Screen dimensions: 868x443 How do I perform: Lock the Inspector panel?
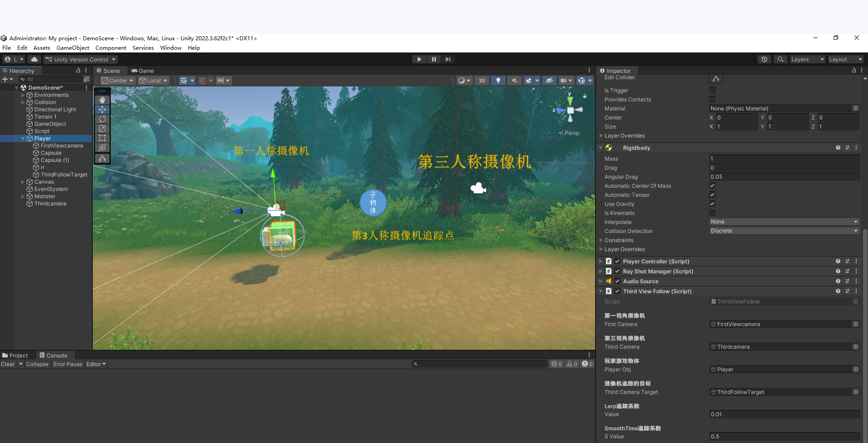tap(854, 71)
